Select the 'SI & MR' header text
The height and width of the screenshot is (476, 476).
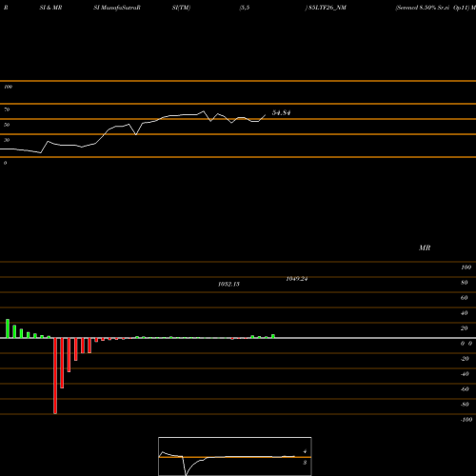[x=50, y=8]
